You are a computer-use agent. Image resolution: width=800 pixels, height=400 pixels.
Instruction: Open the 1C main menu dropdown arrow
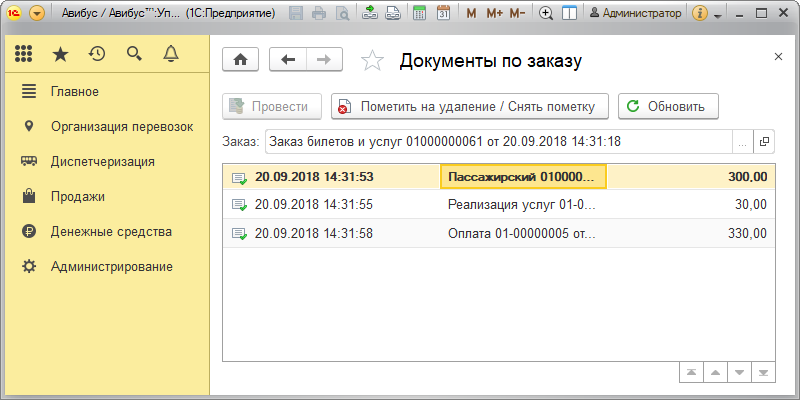(x=37, y=14)
